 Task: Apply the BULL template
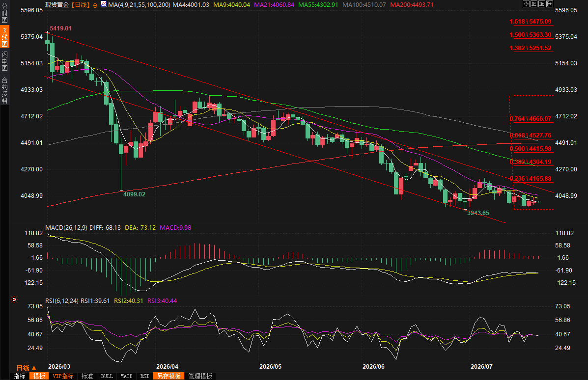(x=107, y=376)
